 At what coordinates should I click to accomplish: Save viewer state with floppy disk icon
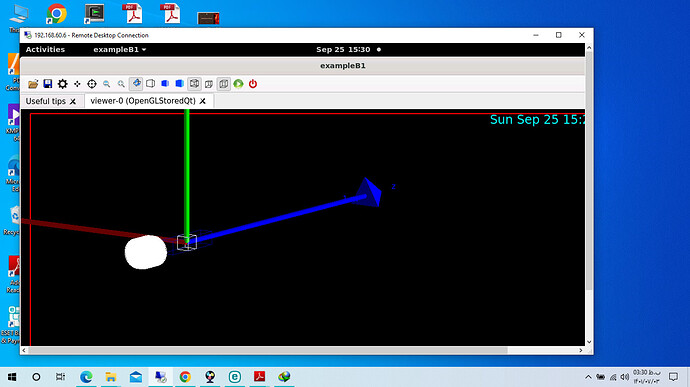coord(48,84)
